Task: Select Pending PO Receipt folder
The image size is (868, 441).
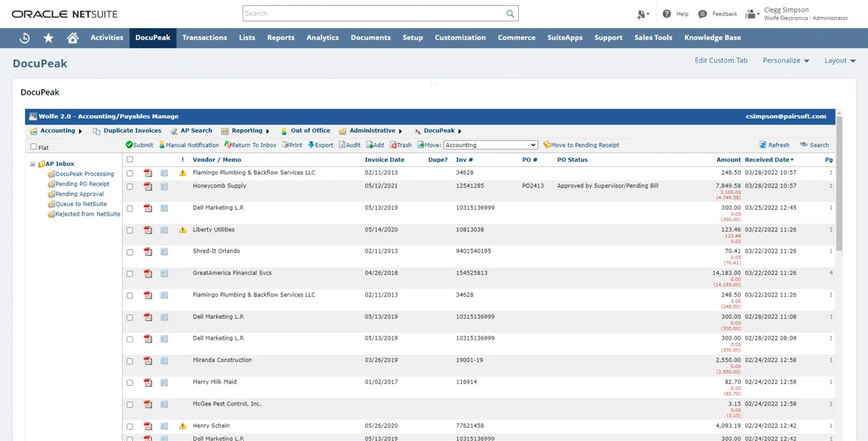Action: (x=78, y=184)
